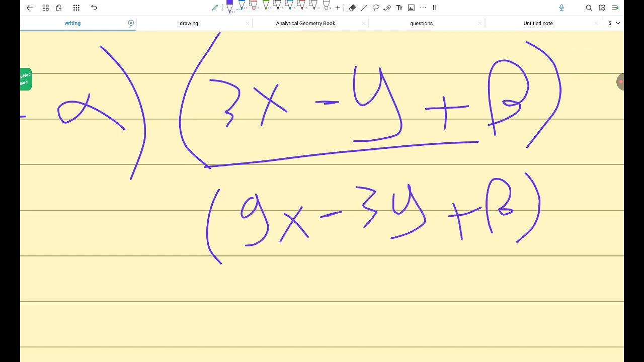Screen dimensions: 644x362
Task: Start voice recording with the microphone
Action: (561, 8)
